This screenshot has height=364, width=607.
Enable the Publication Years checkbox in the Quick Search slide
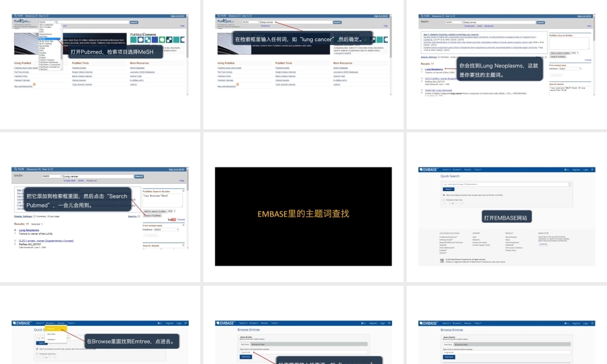point(443,200)
